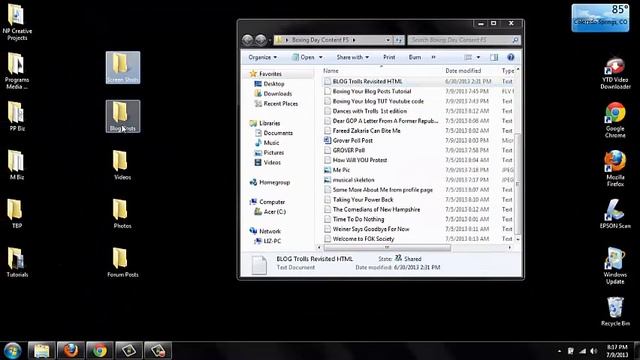Screen dimensions: 640x360
Task: Select the YTD Video Downloader shortcut
Action: pos(615,73)
